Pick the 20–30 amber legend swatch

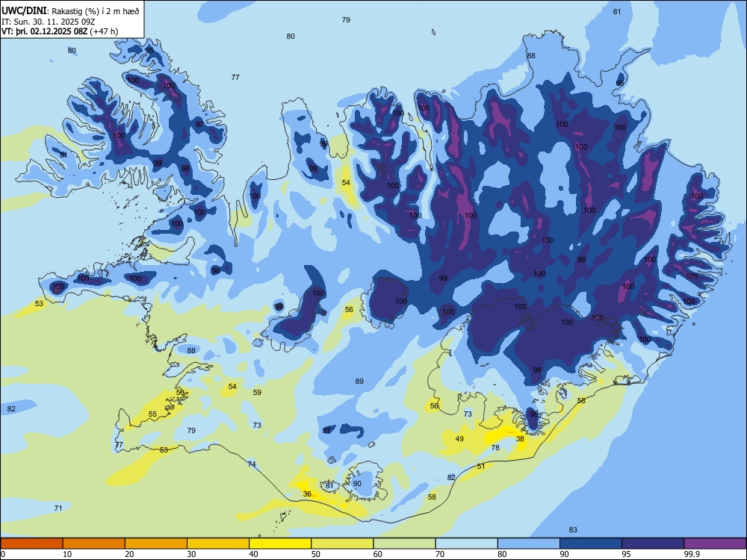156,544
